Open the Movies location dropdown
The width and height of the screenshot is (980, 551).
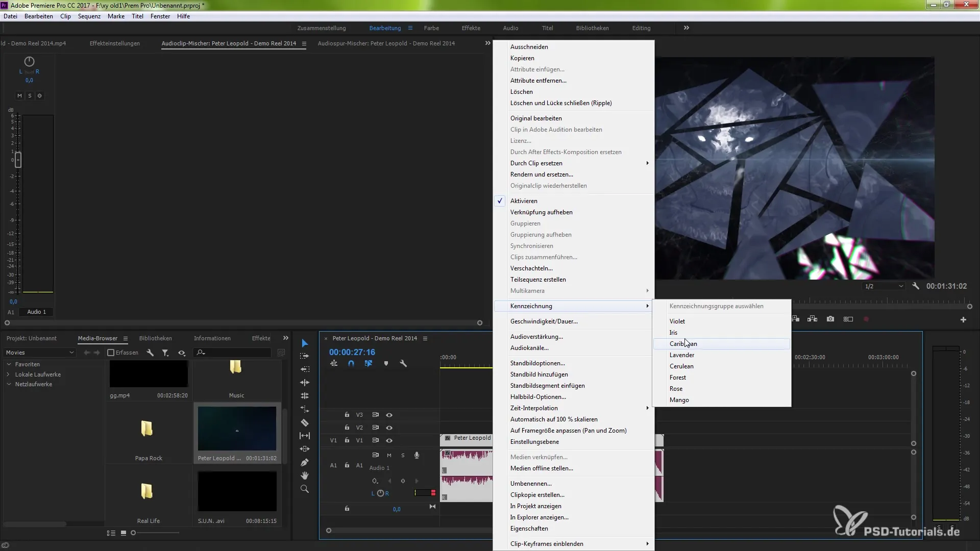tap(39, 353)
